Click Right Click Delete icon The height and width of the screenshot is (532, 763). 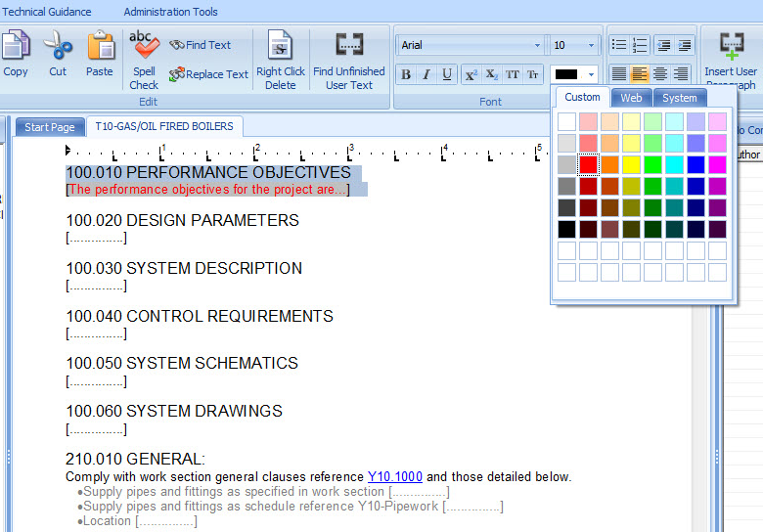(281, 45)
